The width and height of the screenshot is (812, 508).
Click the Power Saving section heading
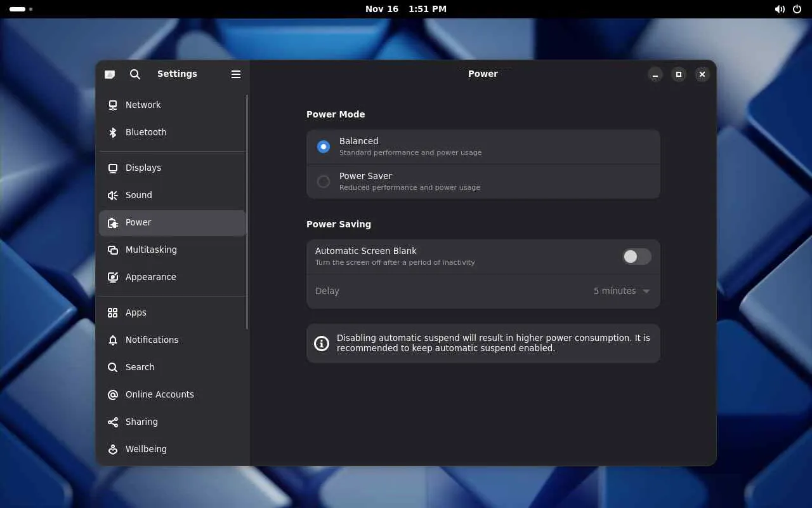339,224
